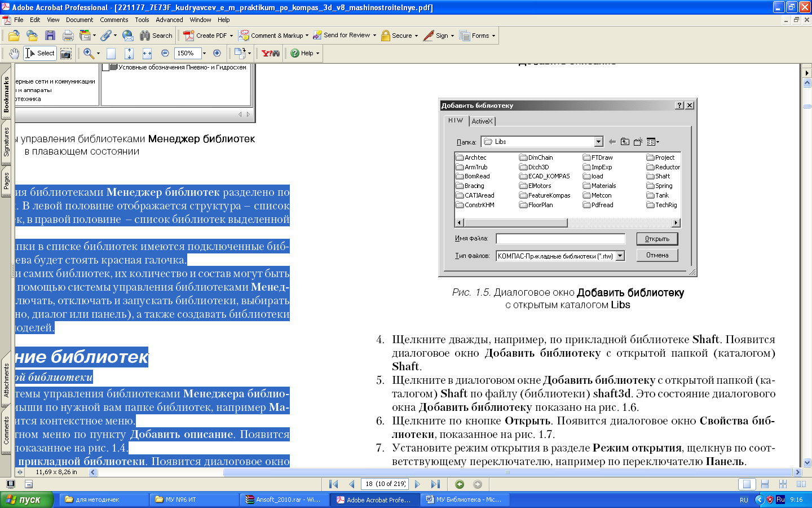Open the zoom percentage dropdown arrow
The height and width of the screenshot is (508, 812).
click(x=204, y=53)
